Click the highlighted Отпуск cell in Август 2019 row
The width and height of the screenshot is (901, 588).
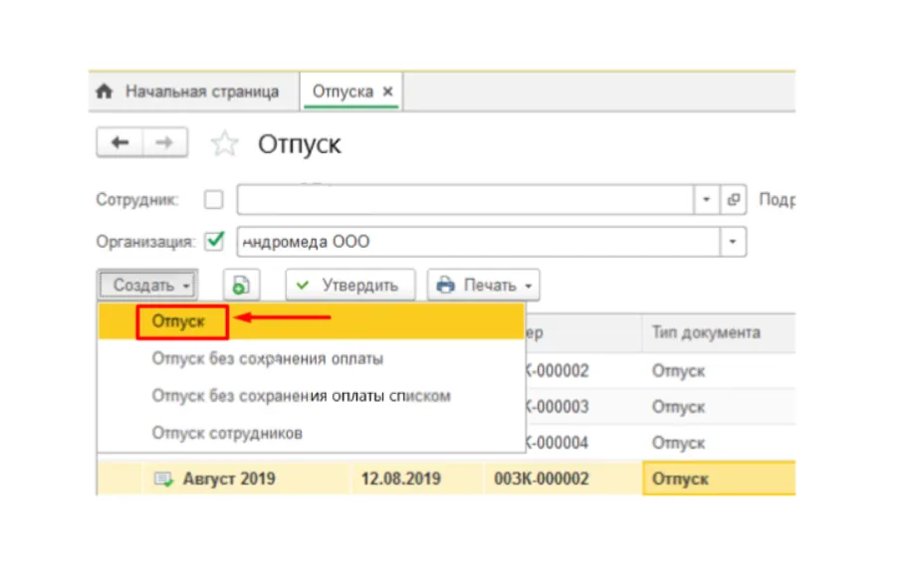(720, 479)
